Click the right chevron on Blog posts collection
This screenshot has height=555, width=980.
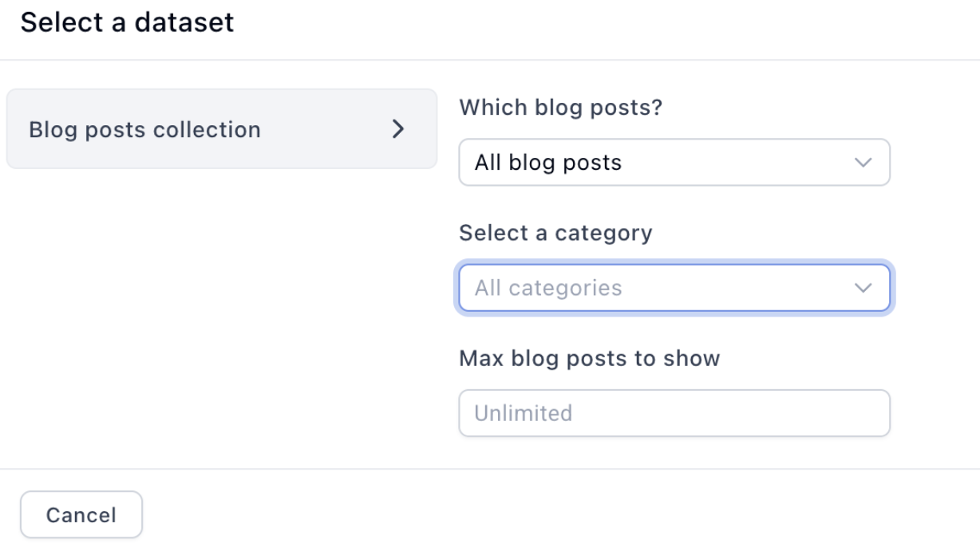[398, 129]
